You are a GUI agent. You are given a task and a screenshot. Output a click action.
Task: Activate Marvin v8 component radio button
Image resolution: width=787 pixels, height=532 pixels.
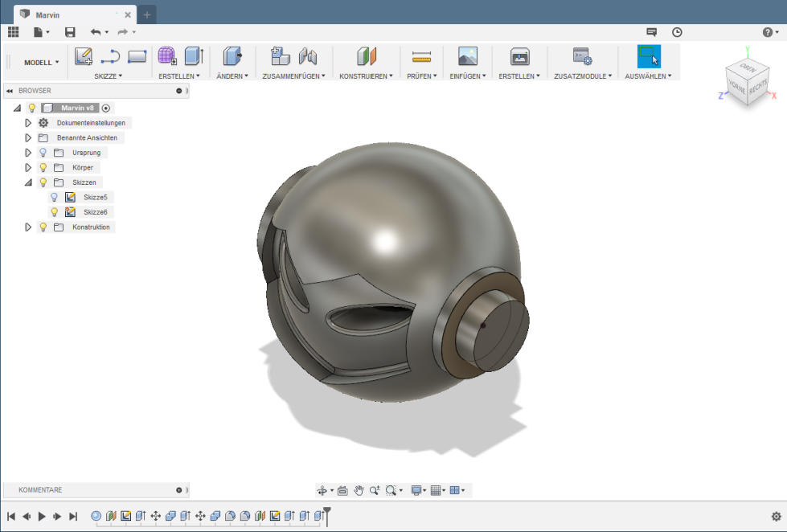[106, 108]
